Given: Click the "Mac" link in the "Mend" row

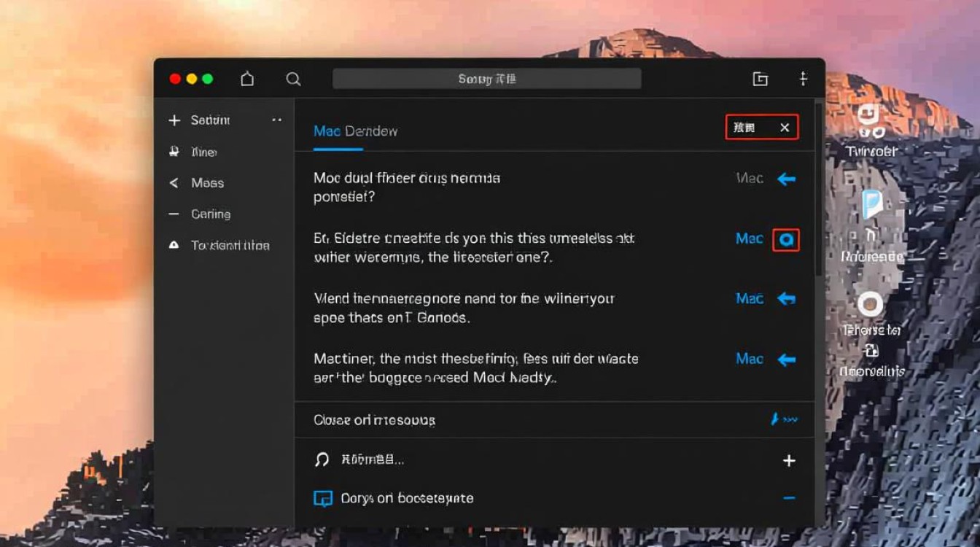Looking at the screenshot, I should click(750, 299).
